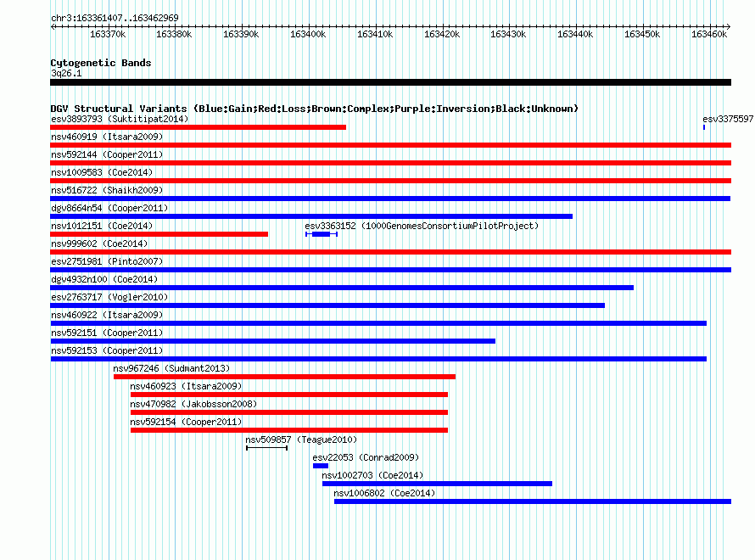The height and width of the screenshot is (560, 755).
Task: Open nsv516722 (Shaikh2009) label
Action: 107,190
